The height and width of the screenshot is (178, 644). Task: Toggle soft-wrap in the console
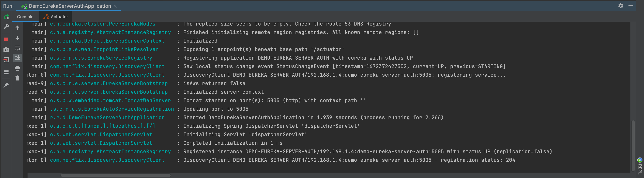click(x=17, y=48)
